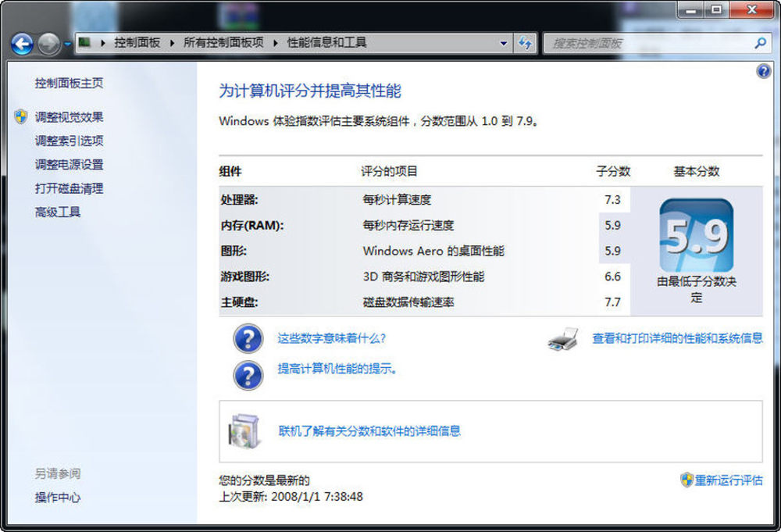Open 联机了解有关分数和软件的详细信息 link

pos(369,431)
